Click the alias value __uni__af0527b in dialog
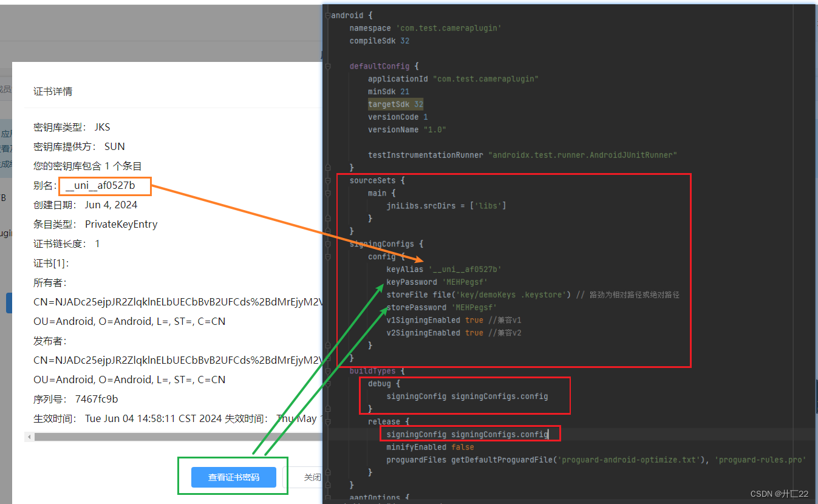Viewport: 818px width, 504px height. pos(104,186)
